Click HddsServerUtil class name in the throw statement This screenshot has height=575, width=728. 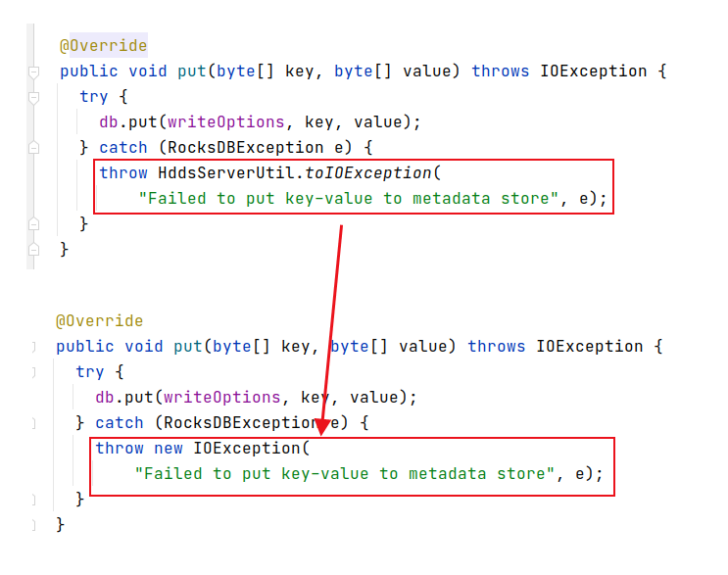(x=226, y=172)
